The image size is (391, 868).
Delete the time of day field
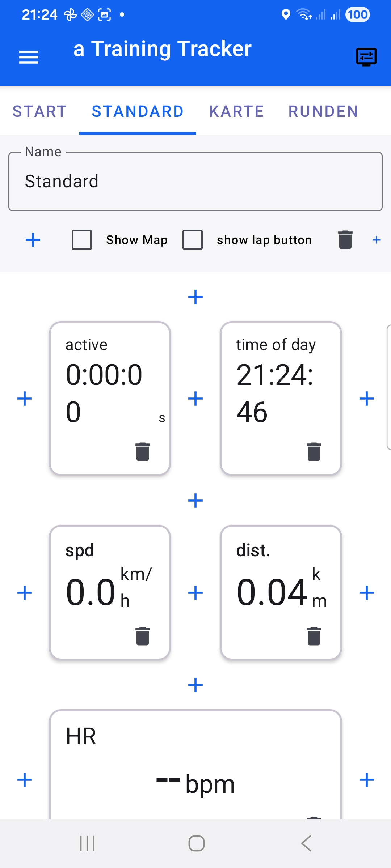point(314,452)
